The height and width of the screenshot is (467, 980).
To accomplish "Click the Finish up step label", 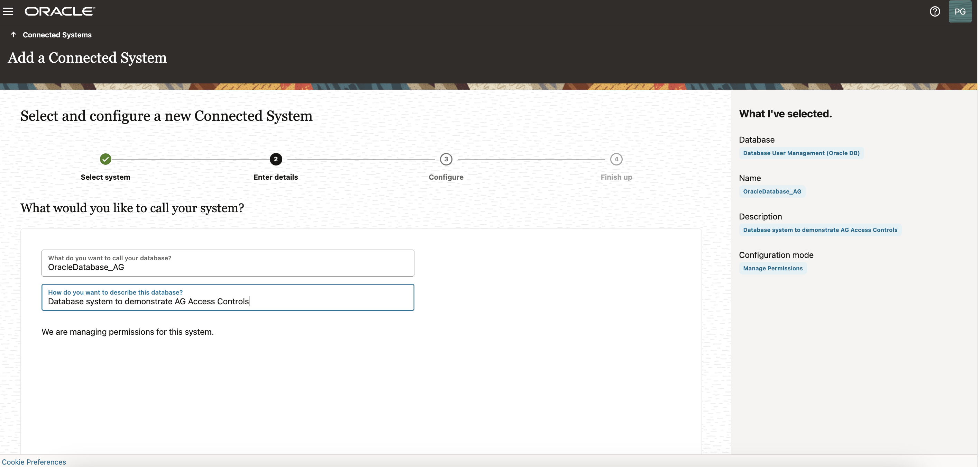I will [x=616, y=177].
